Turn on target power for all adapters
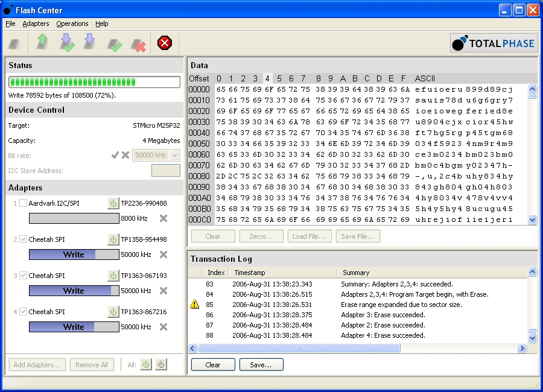 tap(146, 364)
